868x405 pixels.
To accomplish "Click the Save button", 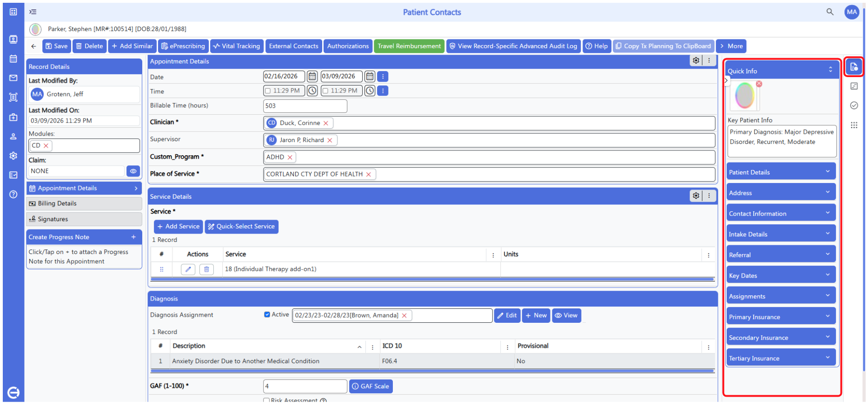I will 57,46.
